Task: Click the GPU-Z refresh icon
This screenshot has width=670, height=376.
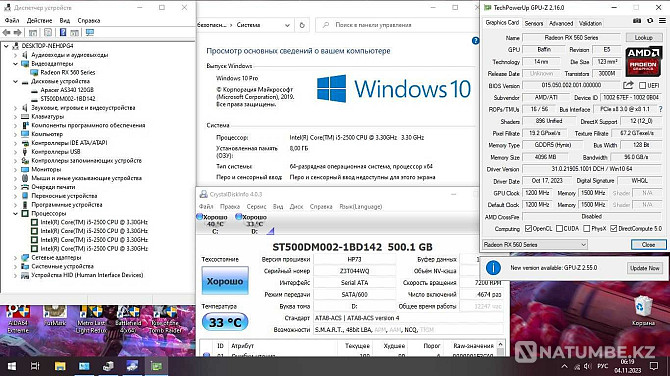Action: [x=650, y=21]
